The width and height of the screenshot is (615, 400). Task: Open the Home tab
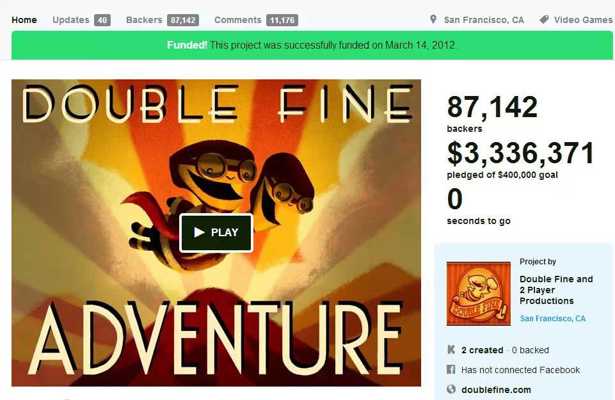click(x=24, y=20)
